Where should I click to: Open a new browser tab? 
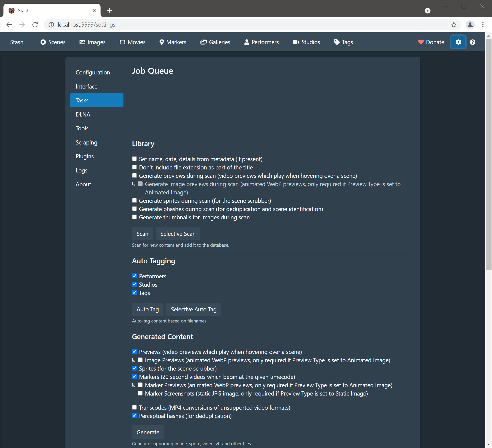(110, 10)
